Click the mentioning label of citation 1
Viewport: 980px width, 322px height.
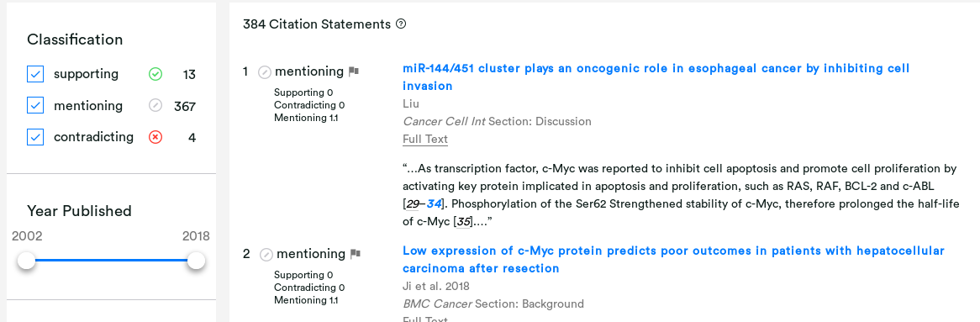tap(309, 71)
